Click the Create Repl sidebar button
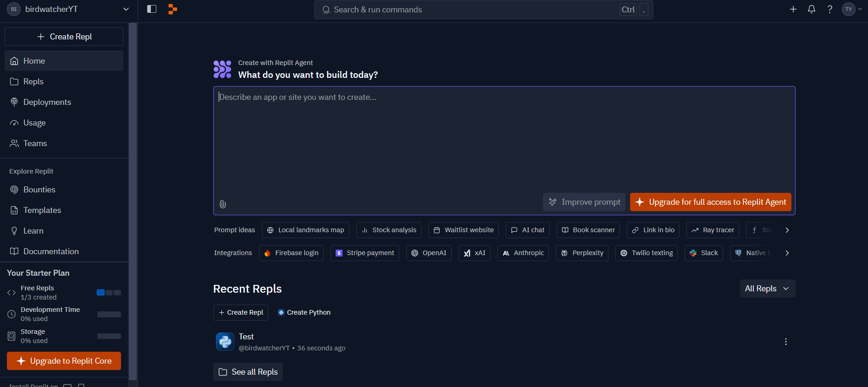 click(64, 37)
